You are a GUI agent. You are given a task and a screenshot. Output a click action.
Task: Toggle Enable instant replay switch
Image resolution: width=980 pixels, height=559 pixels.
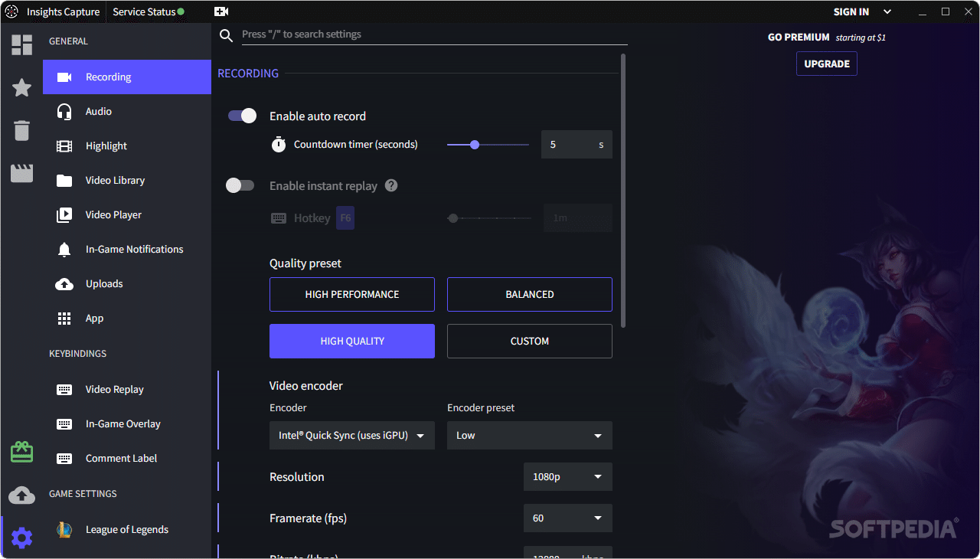[240, 185]
